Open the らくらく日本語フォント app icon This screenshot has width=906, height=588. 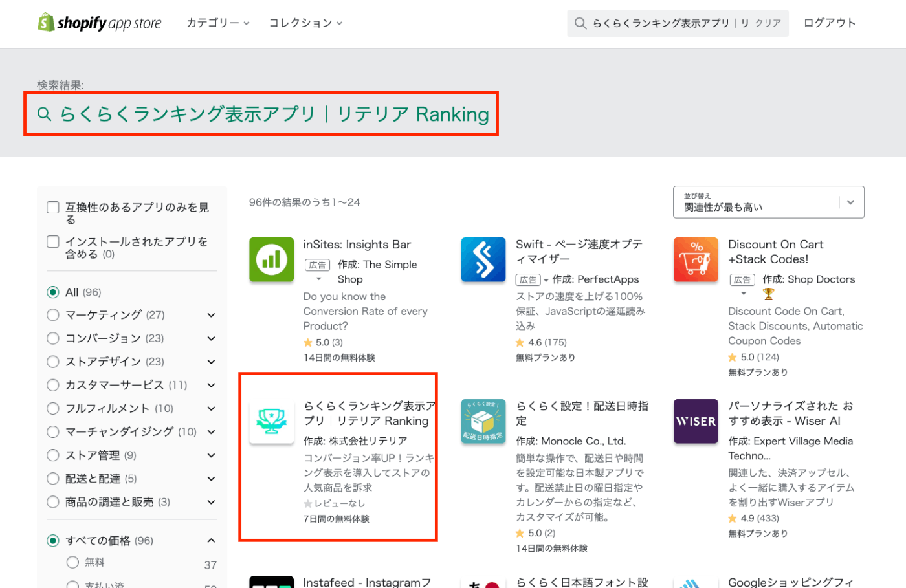coord(483,582)
